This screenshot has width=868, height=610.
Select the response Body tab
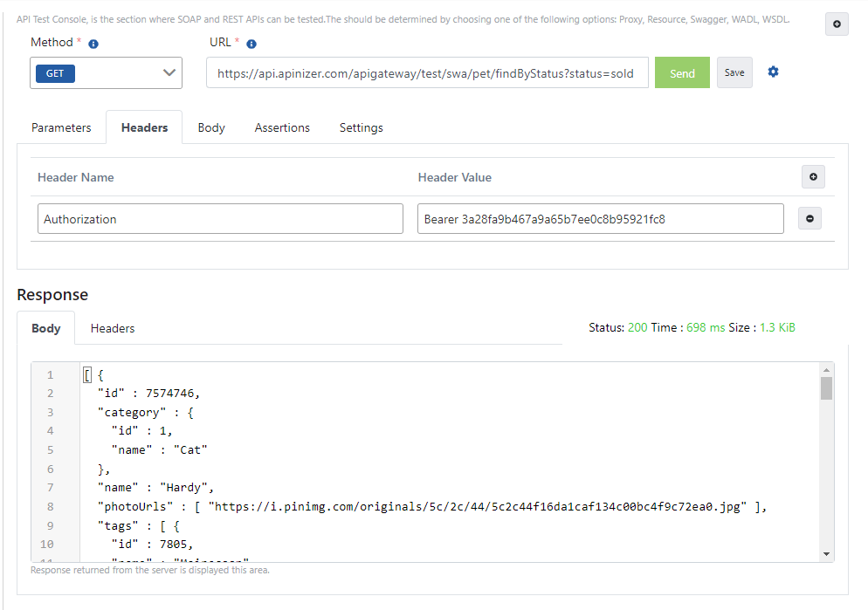pos(45,328)
